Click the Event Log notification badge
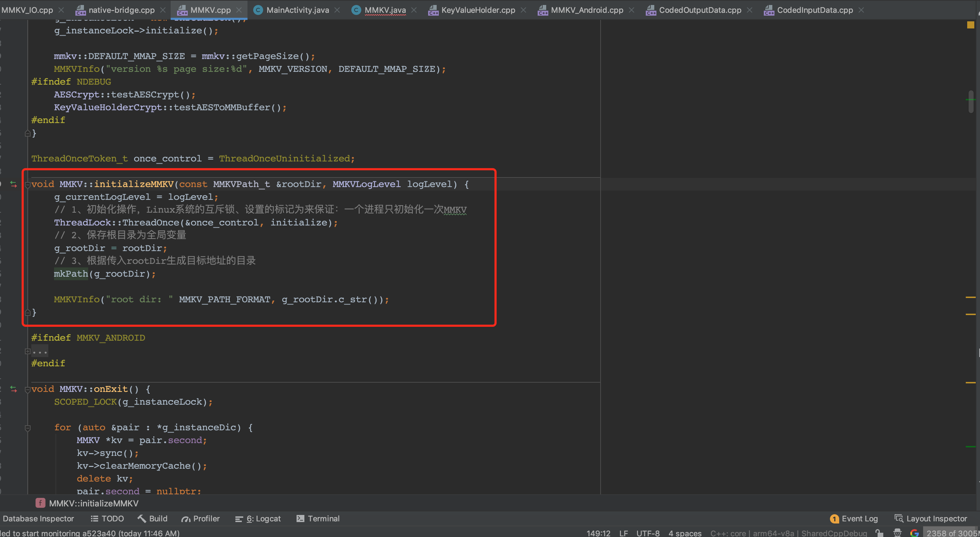Screen dimensions: 980x537 834,519
